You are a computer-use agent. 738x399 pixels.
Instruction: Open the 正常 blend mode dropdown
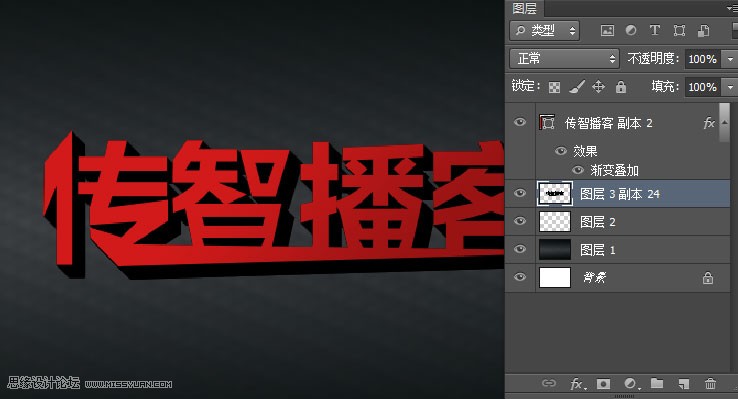pyautogui.click(x=564, y=59)
